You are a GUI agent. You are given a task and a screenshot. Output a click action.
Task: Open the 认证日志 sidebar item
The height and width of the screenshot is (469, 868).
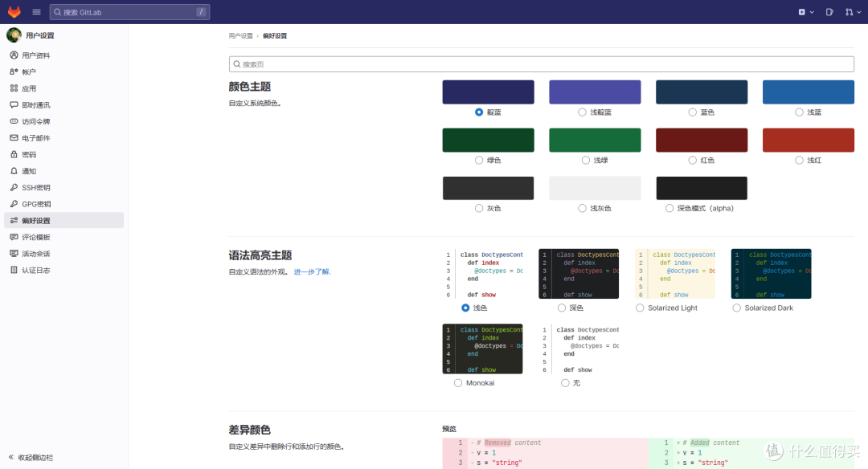tap(63, 270)
